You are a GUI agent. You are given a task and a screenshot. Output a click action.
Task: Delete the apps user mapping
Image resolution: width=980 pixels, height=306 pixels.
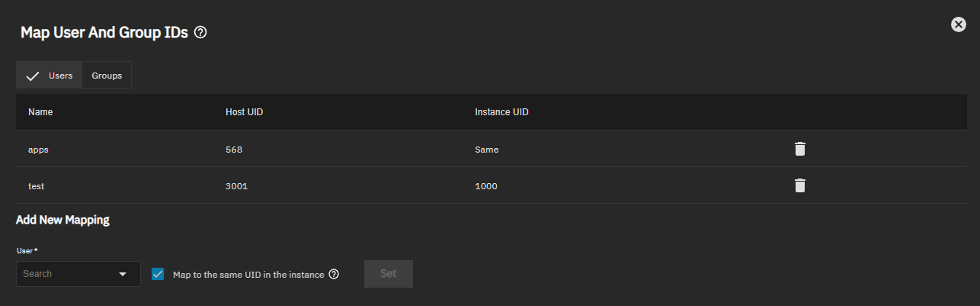coord(799,149)
